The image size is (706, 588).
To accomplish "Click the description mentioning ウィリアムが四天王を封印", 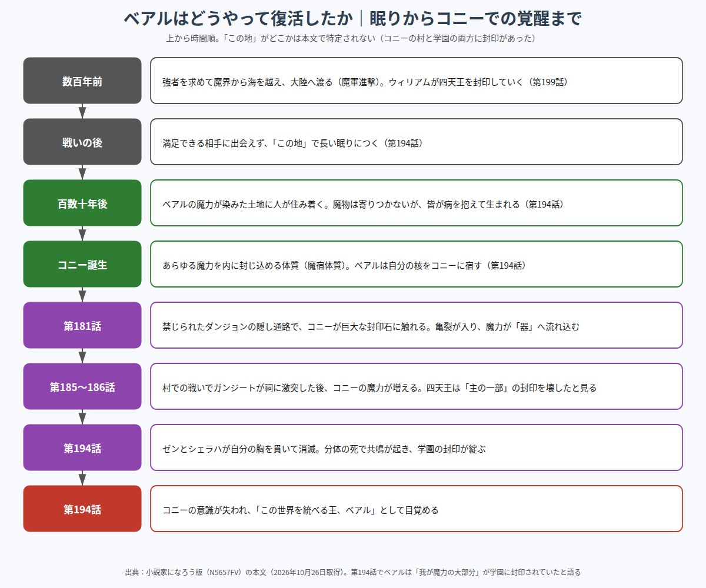I will tap(417, 81).
